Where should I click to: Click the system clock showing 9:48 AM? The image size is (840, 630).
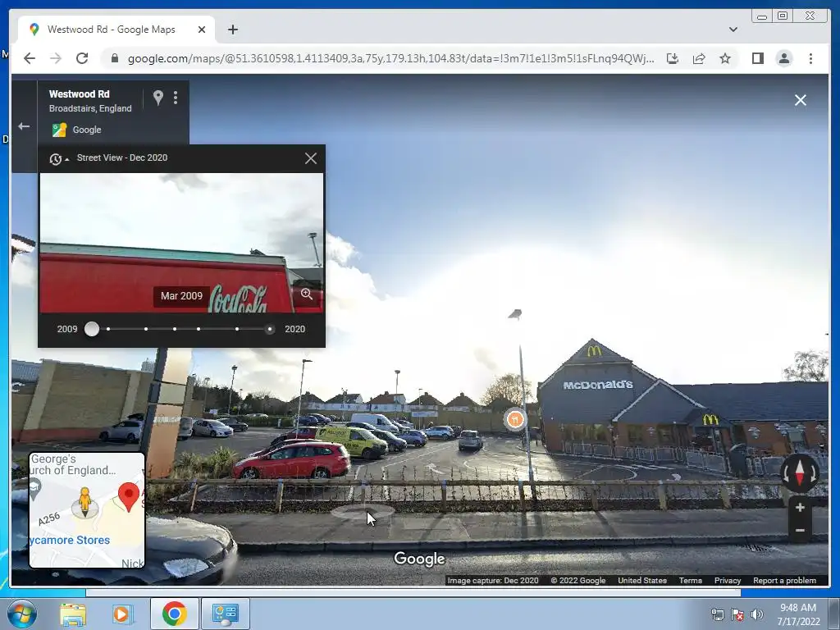[x=798, y=614]
